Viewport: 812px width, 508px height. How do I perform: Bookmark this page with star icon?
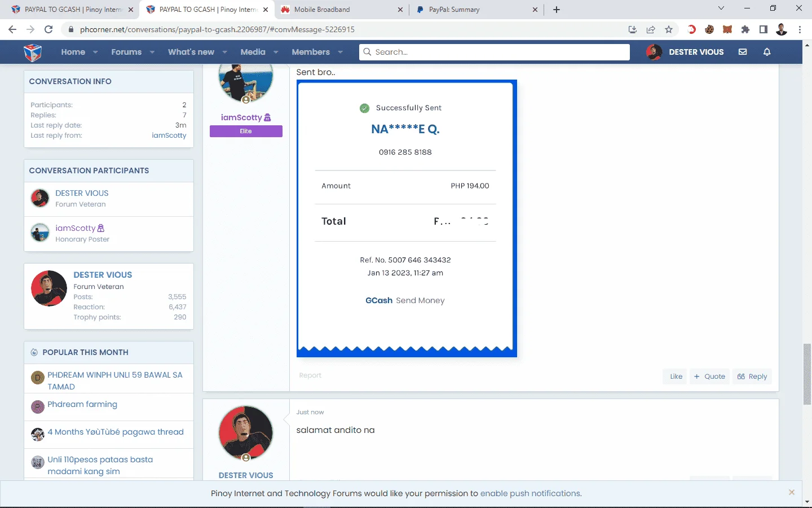click(x=669, y=29)
